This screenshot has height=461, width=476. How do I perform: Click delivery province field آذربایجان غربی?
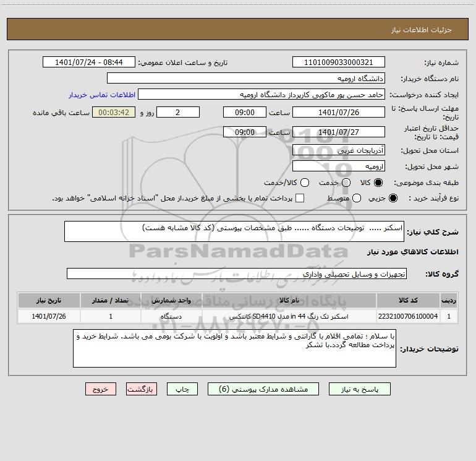[339, 150]
